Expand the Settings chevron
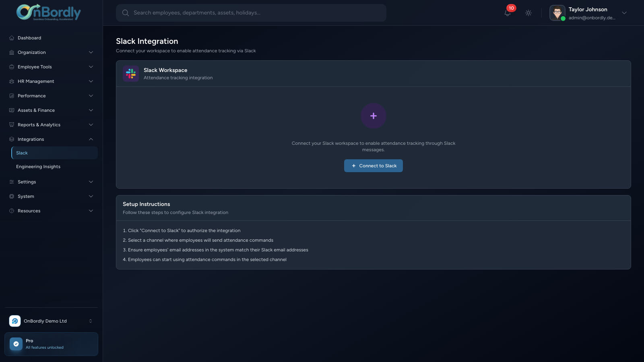This screenshot has width=644, height=362. [91, 182]
